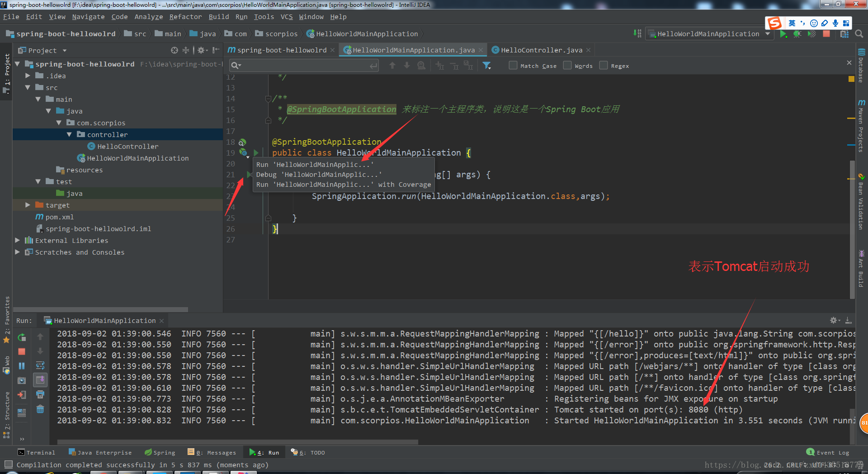This screenshot has height=474, width=868.
Task: Expand the .idea folder
Action: [28, 76]
